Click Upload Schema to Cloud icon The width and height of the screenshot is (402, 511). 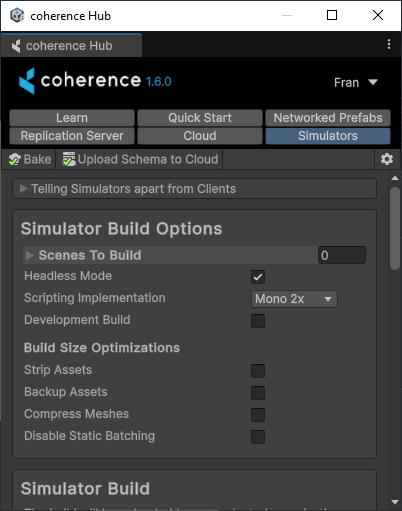point(69,159)
